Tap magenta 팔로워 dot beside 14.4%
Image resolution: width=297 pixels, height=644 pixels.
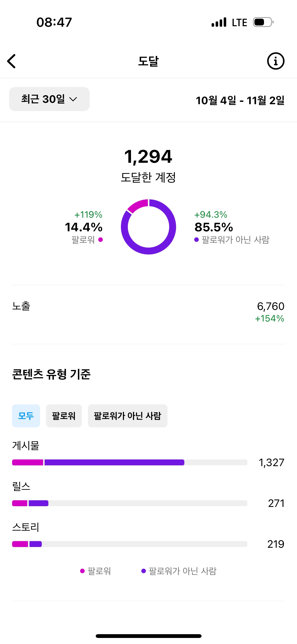(101, 240)
